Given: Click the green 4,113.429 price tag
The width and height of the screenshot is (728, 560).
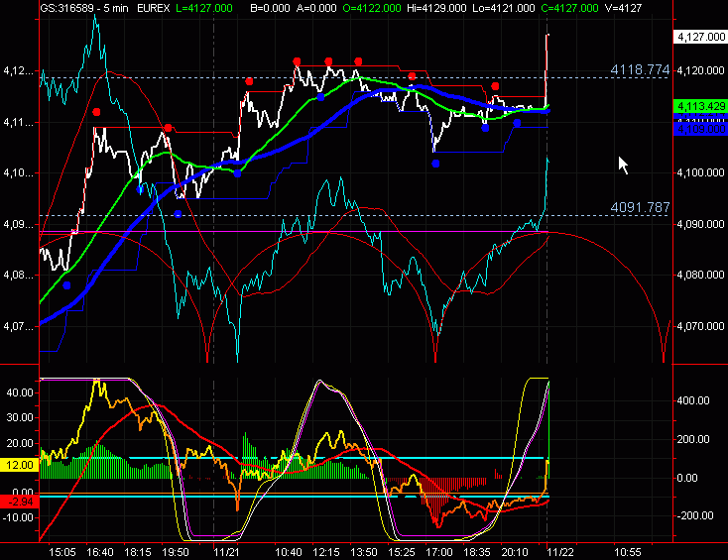Looking at the screenshot, I should 699,106.
